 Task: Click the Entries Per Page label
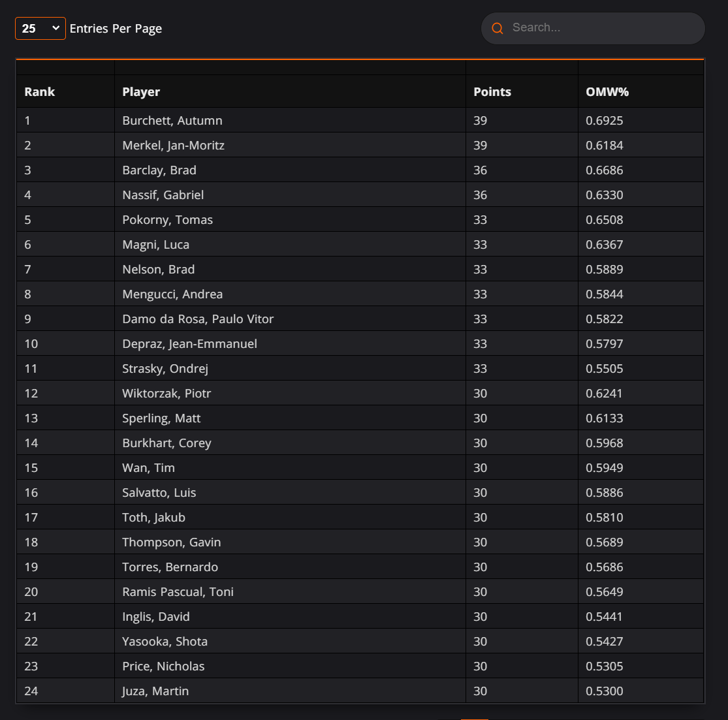tap(116, 28)
